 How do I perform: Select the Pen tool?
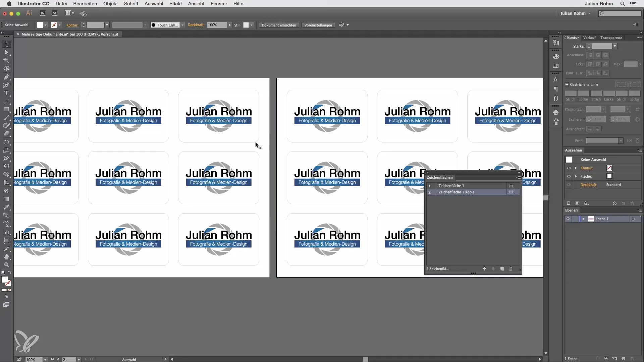pos(6,77)
